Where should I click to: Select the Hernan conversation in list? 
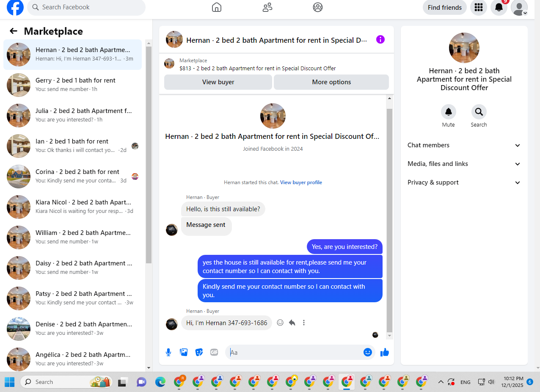(x=73, y=55)
